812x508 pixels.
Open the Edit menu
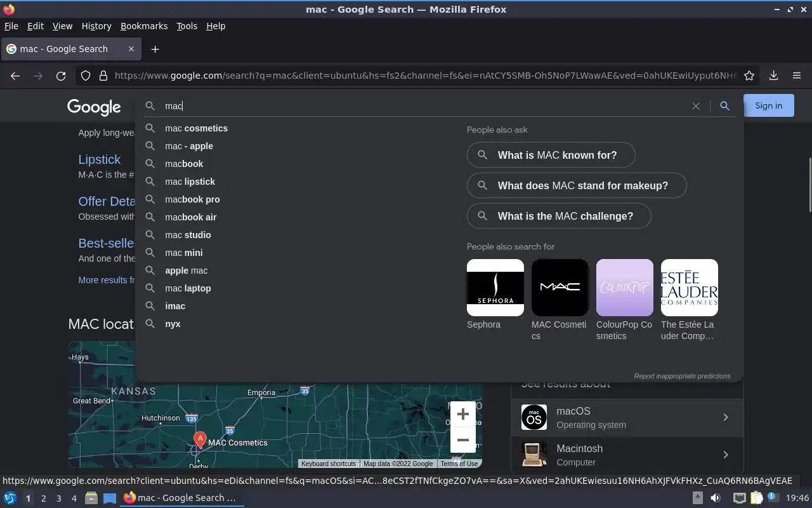pyautogui.click(x=36, y=26)
